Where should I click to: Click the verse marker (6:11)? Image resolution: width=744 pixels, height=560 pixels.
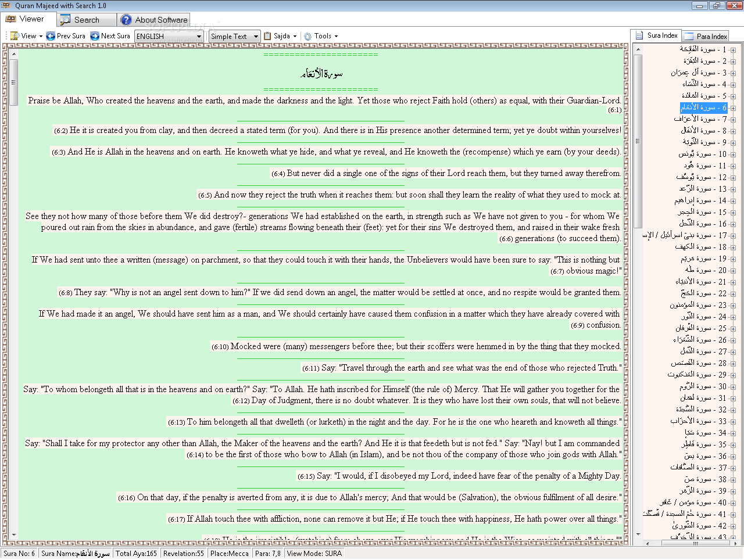pos(310,369)
